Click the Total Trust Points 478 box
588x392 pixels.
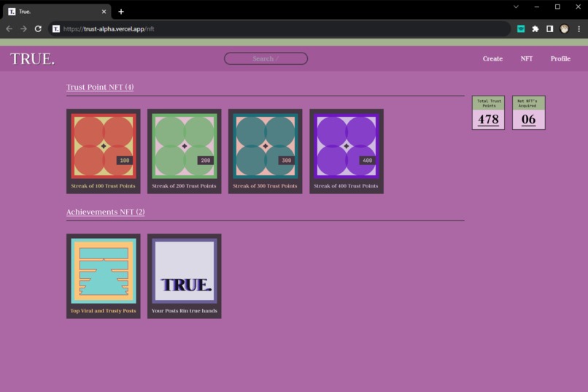click(488, 112)
